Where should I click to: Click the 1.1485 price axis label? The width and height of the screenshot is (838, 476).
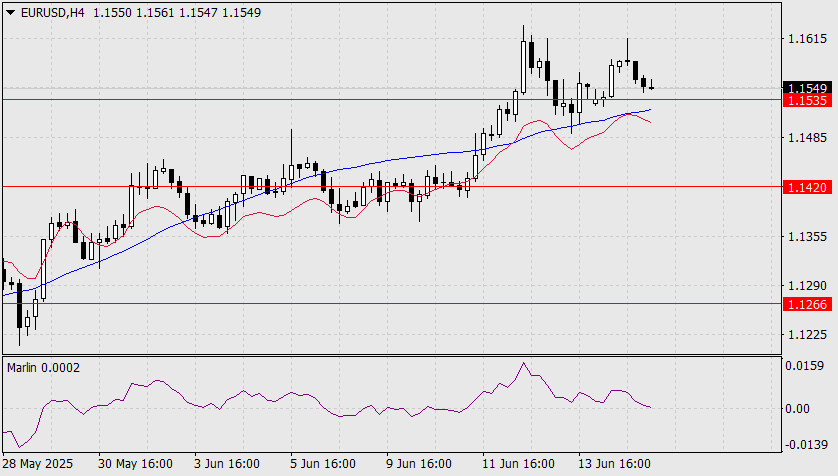point(808,138)
